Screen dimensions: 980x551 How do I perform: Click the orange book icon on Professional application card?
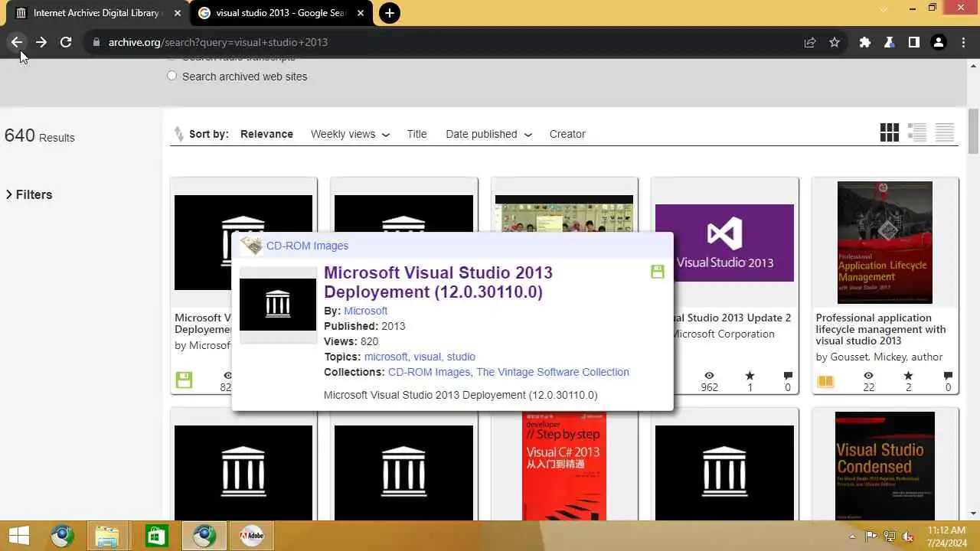click(x=825, y=380)
